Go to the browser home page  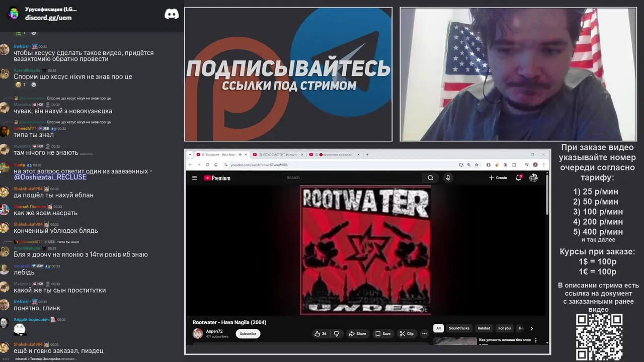[216, 164]
